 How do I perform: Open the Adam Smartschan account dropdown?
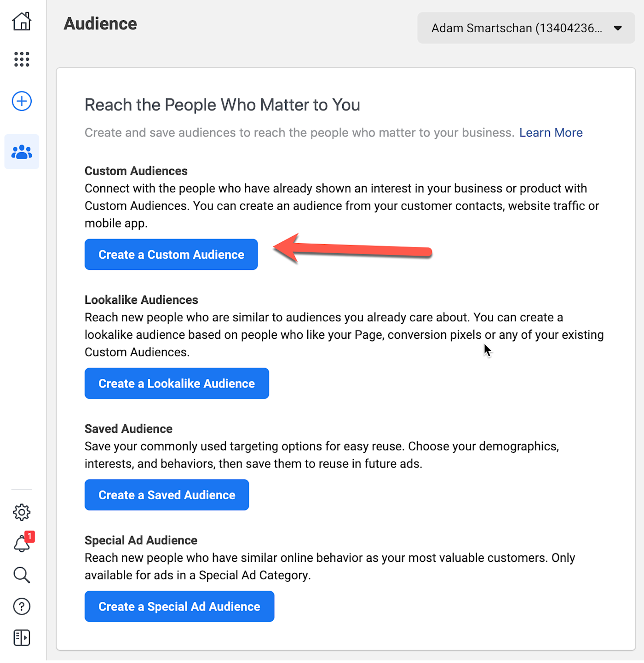point(526,28)
